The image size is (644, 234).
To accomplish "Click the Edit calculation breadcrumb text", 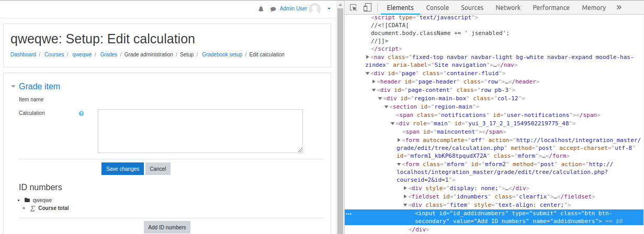I will point(267,54).
